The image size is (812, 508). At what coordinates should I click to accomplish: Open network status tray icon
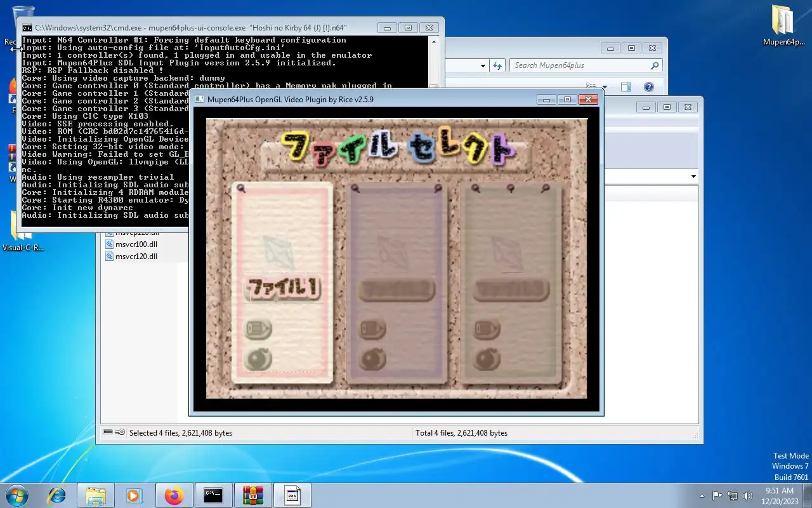click(x=733, y=496)
